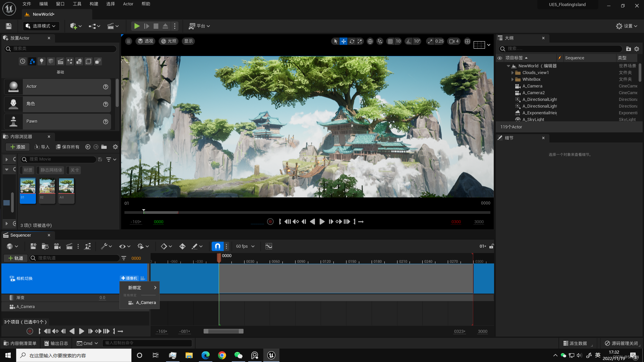Save the current level with disk icon

pyautogui.click(x=9, y=26)
